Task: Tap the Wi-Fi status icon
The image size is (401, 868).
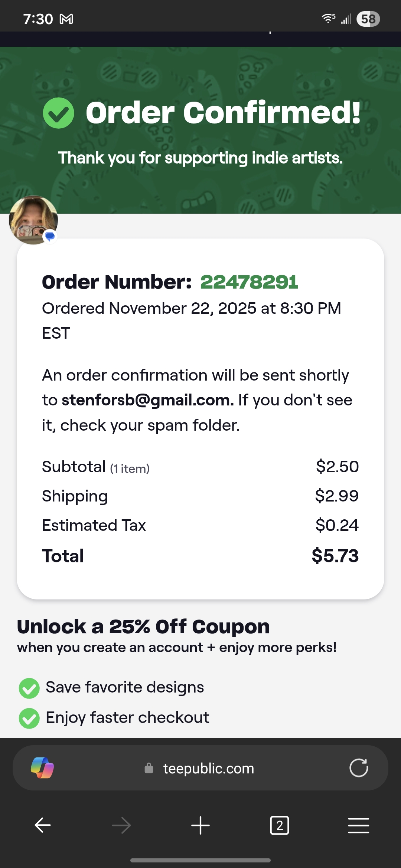Action: [x=328, y=18]
